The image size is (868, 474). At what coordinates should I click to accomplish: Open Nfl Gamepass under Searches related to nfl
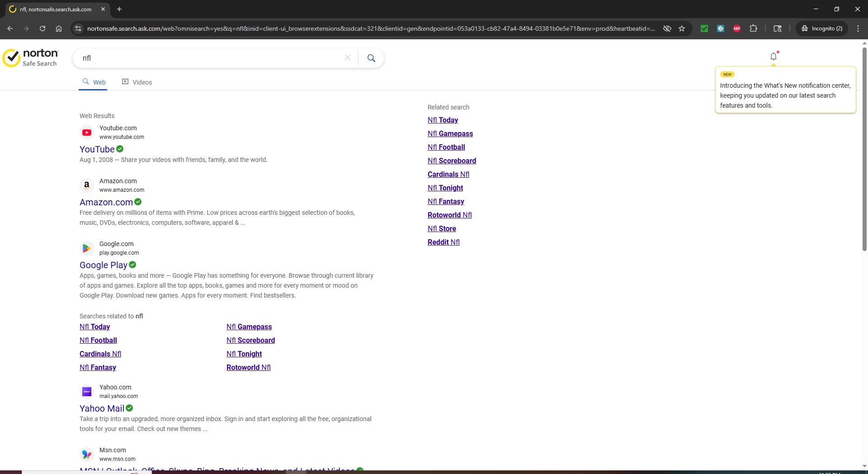[x=249, y=327]
